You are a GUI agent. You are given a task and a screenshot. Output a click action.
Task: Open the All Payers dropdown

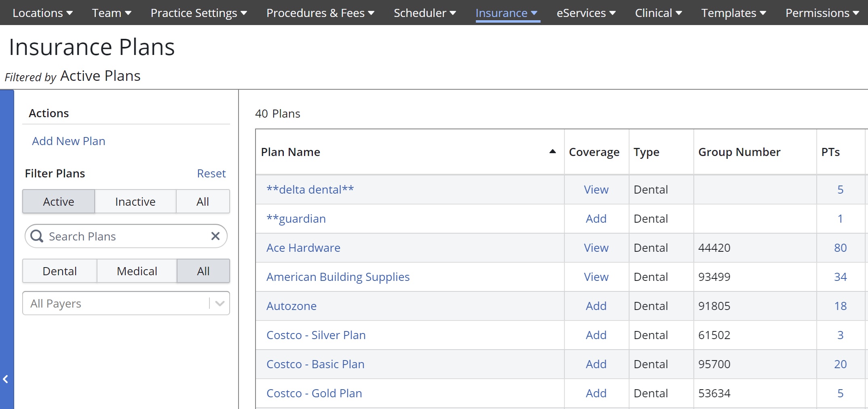(x=219, y=303)
